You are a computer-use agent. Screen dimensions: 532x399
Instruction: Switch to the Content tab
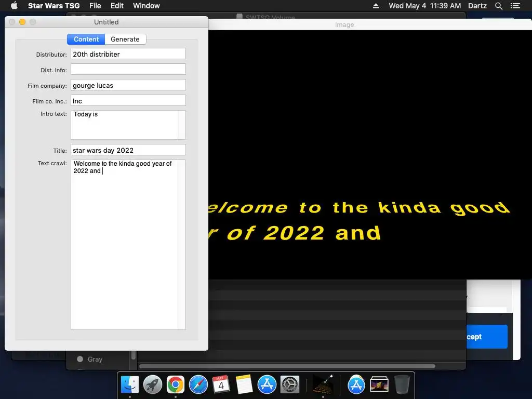pos(86,39)
